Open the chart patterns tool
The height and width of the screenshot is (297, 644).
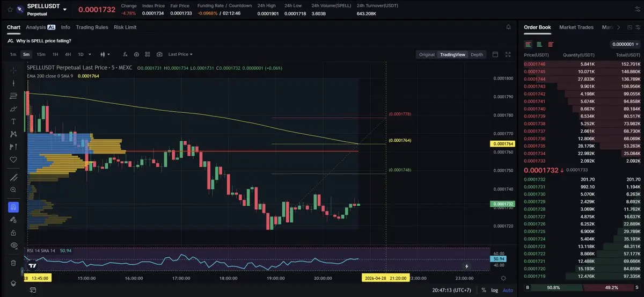click(13, 134)
